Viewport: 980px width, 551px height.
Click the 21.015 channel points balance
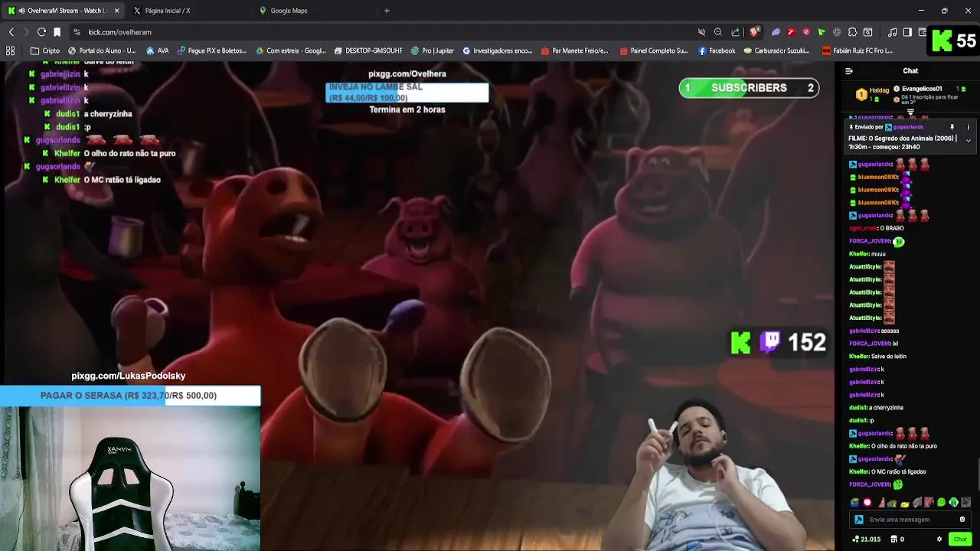pos(866,540)
